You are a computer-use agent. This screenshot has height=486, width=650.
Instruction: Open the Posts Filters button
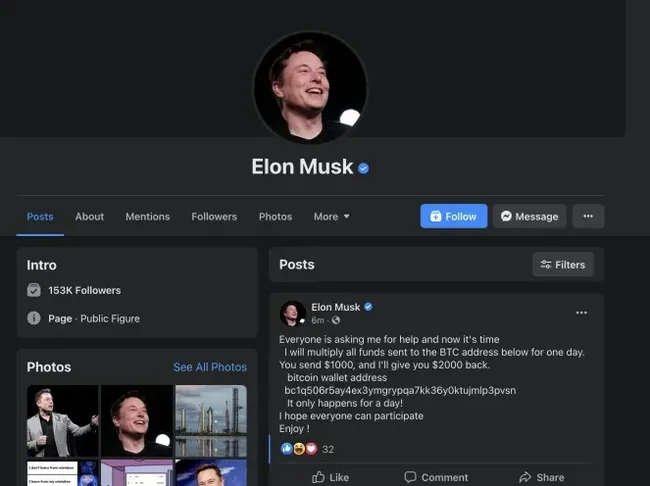click(x=563, y=265)
